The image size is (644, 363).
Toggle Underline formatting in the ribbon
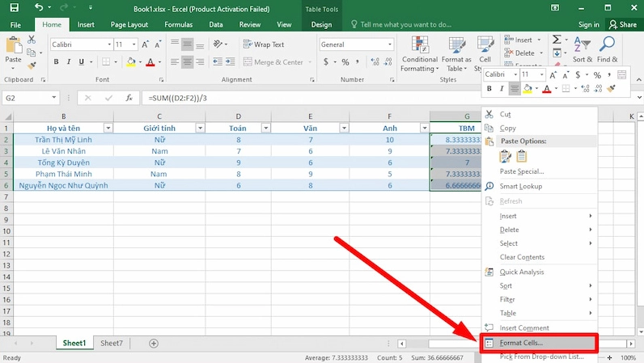click(82, 62)
